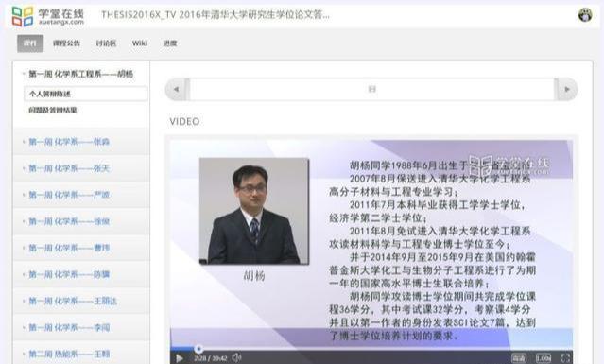The width and height of the screenshot is (604, 364).
Task: Mute the video with the speaker icon
Action: 237,357
